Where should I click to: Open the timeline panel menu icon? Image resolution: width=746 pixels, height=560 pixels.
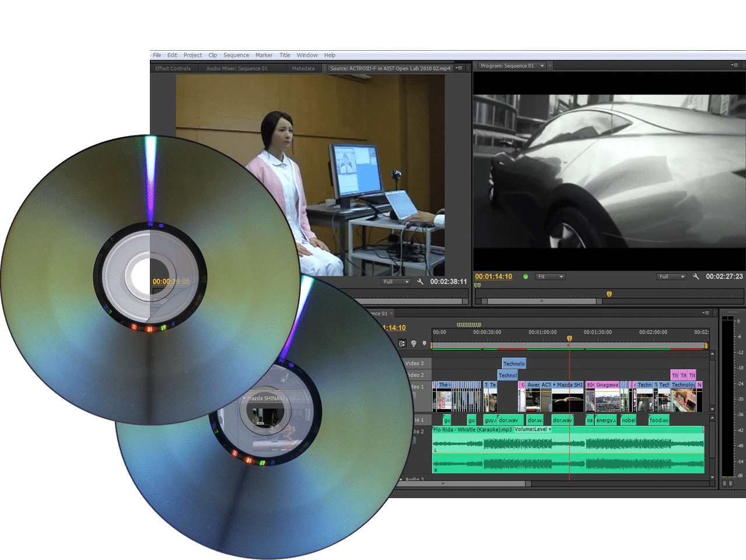coord(706,313)
